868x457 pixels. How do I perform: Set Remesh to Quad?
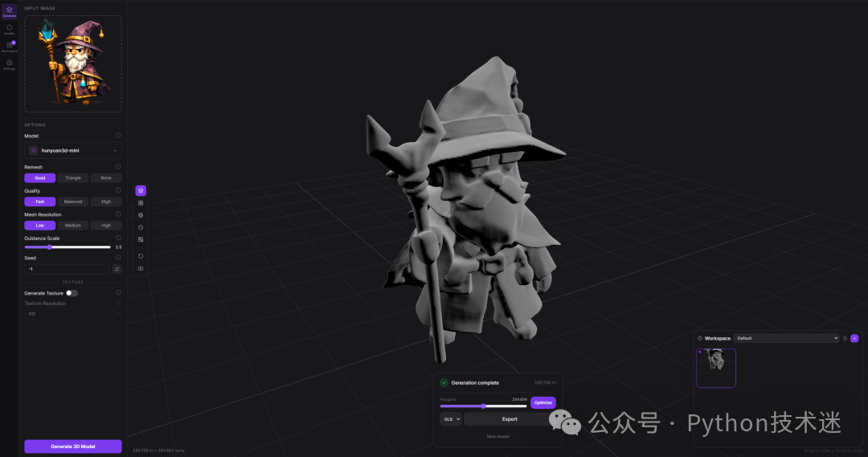[x=40, y=177]
